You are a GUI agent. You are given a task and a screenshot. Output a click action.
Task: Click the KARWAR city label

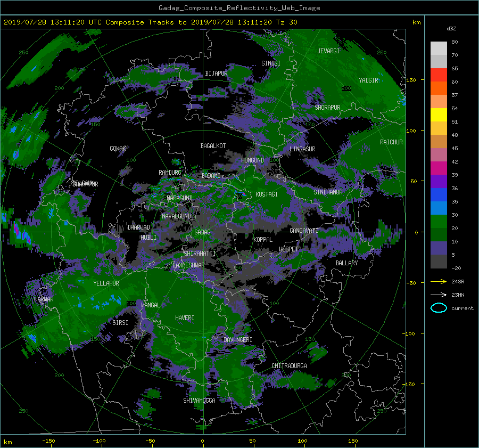coord(44,299)
